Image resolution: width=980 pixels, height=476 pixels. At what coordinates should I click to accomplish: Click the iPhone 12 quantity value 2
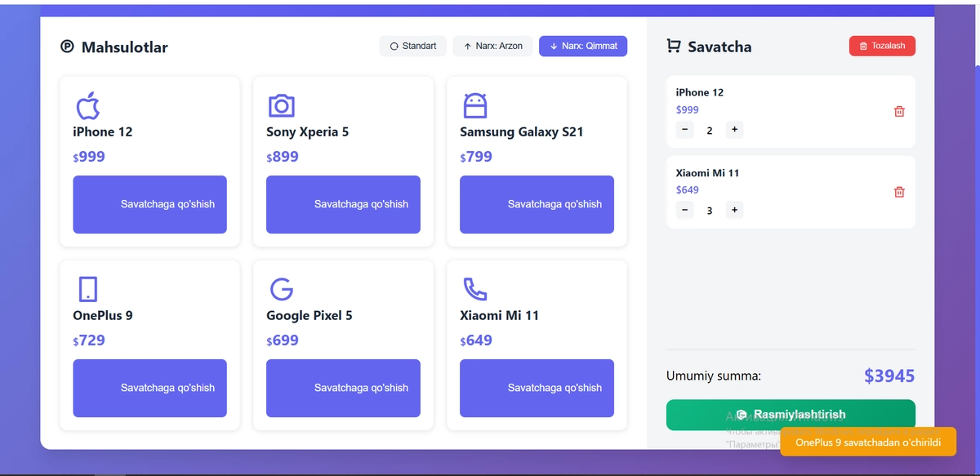click(x=709, y=131)
